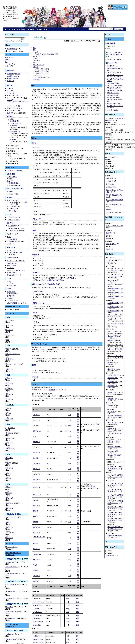Expand the 歌,楽器関連 section
The width and height of the screenshot is (135, 644).
point(7,151)
